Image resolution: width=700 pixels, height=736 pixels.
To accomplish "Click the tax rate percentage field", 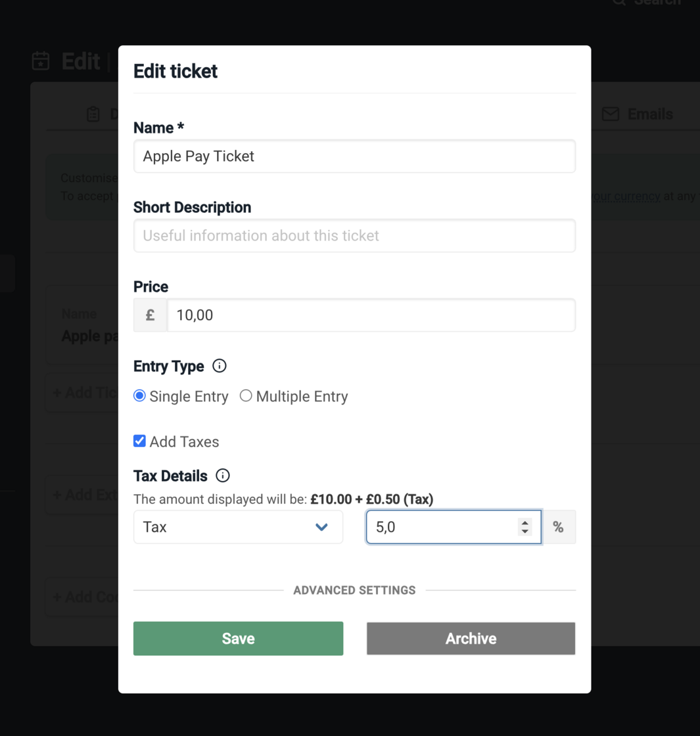I will [x=440, y=527].
